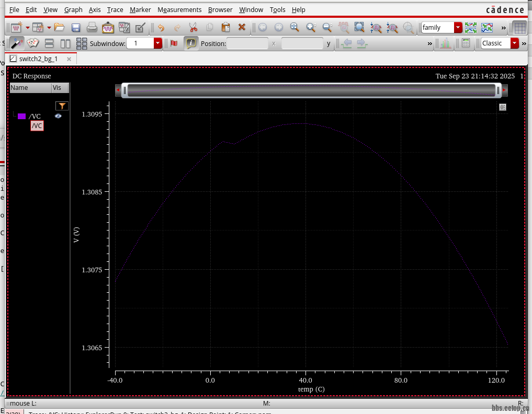Click the next edge arrow icon
Viewport: 532px width, 414px height.
click(361, 43)
